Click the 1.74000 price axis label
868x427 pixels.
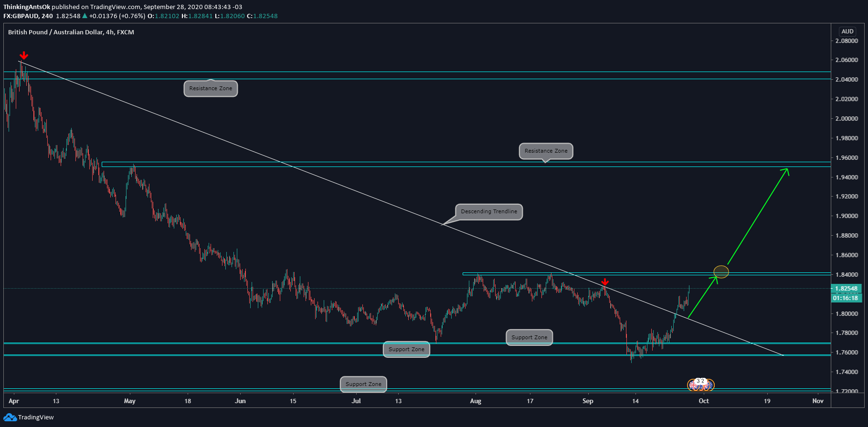pos(847,372)
